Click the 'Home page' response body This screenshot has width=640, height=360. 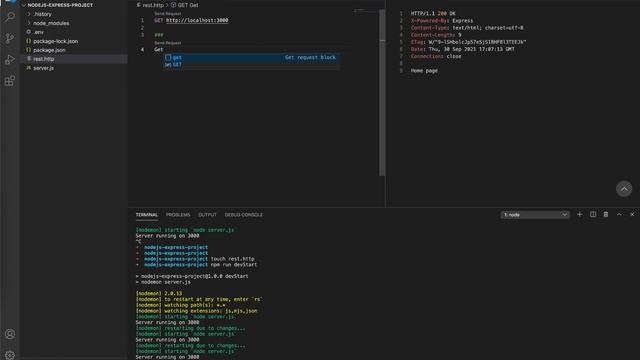424,71
